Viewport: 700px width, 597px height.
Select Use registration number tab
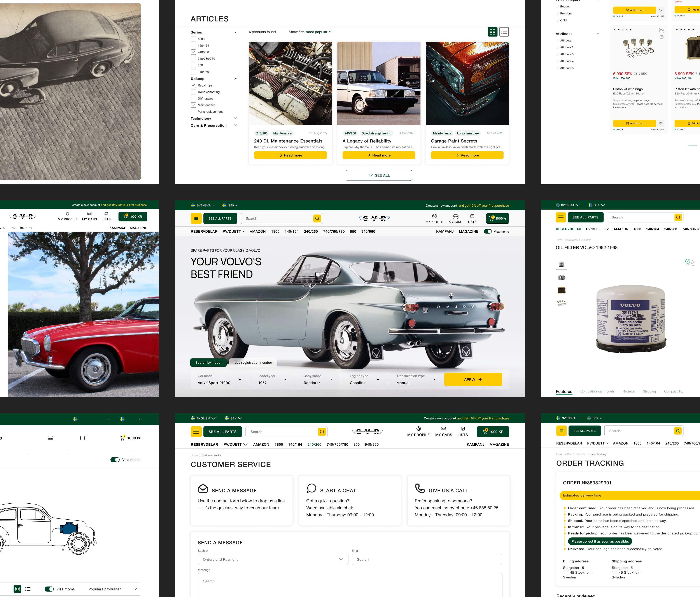click(x=253, y=362)
